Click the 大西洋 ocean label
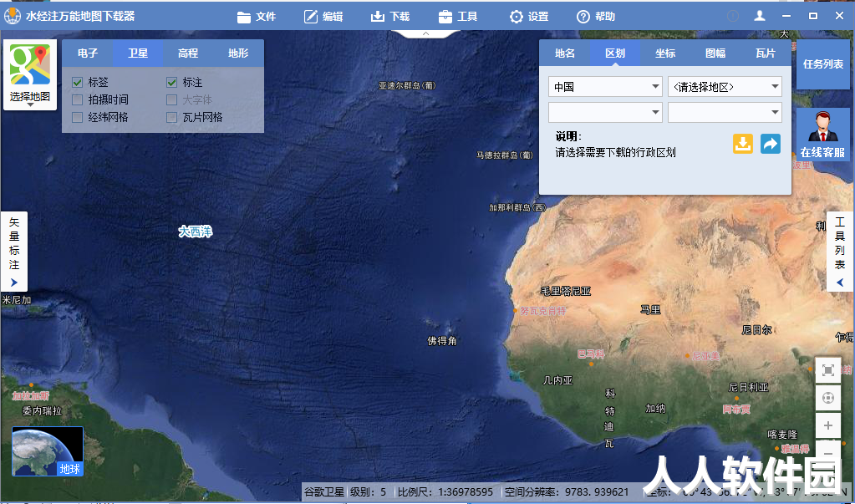Viewport: 855px width, 504px height. [196, 232]
